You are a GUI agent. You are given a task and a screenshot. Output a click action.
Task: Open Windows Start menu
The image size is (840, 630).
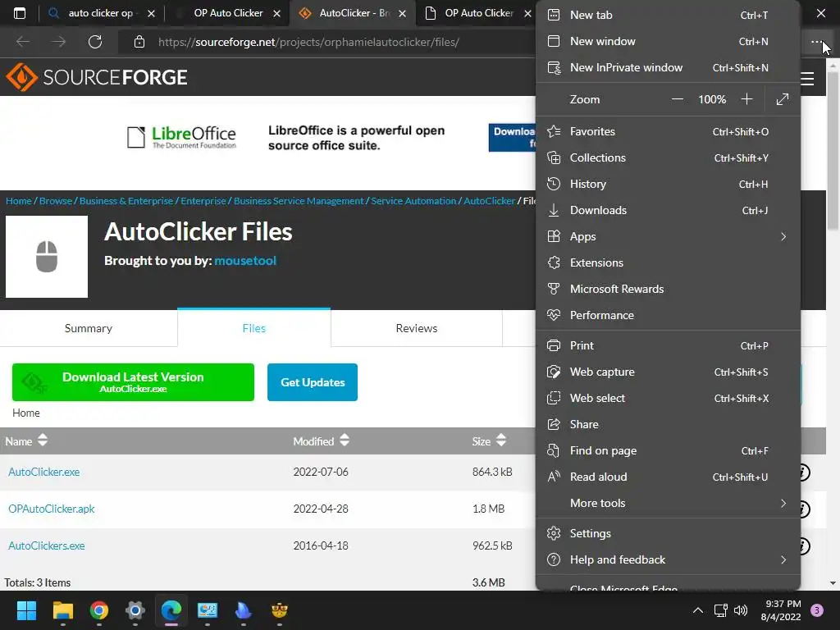26,610
